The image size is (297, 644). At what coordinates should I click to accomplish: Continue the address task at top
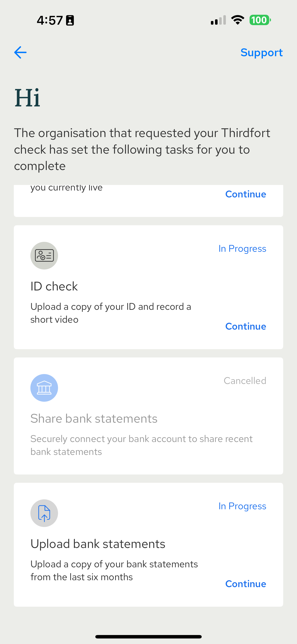point(245,194)
